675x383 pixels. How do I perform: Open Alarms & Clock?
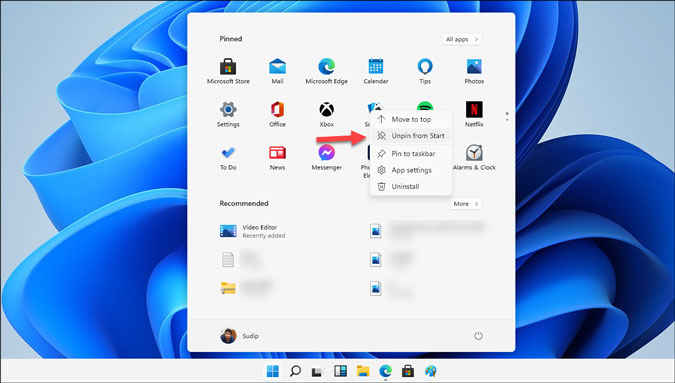[474, 158]
